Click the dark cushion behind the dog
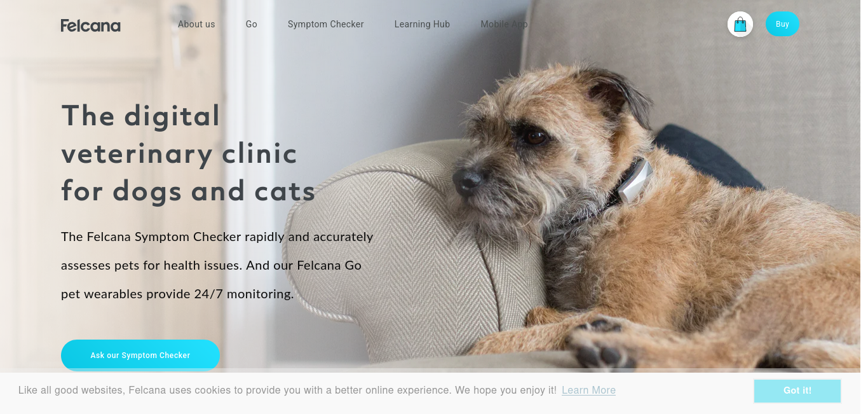Screen dimensions: 868x414 pyautogui.click(x=705, y=156)
